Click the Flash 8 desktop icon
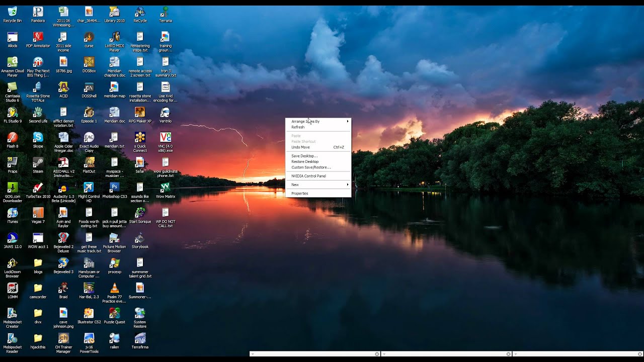 [x=13, y=140]
